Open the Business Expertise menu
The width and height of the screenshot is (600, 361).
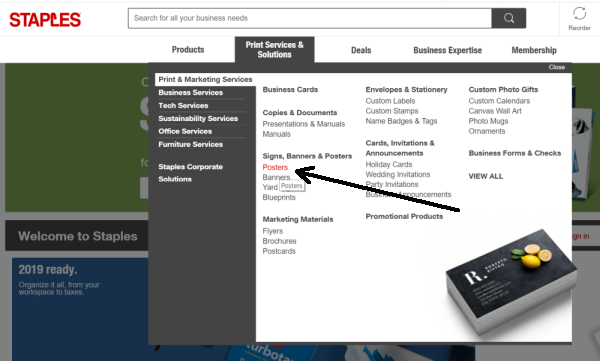447,50
